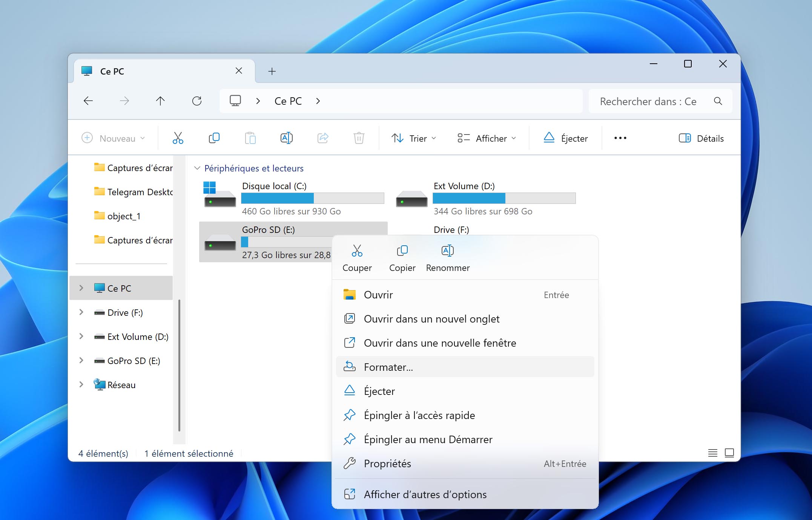Click Disque local (C:) usage bar

(313, 198)
